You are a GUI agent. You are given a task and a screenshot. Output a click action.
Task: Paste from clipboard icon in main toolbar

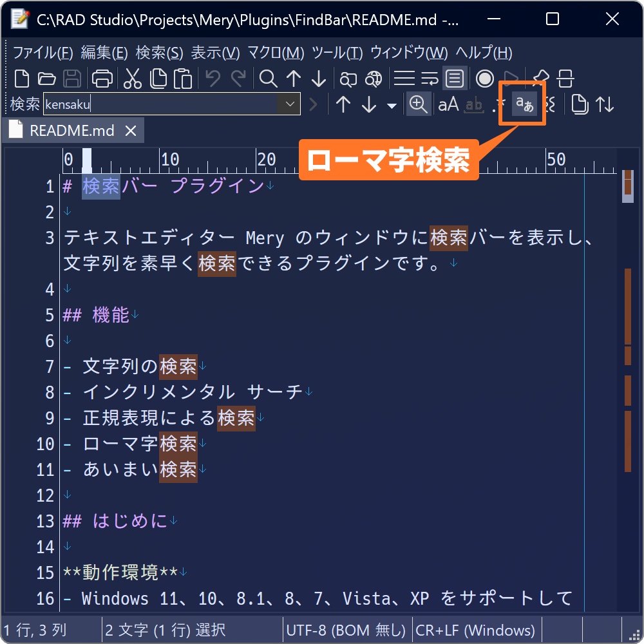pos(183,79)
